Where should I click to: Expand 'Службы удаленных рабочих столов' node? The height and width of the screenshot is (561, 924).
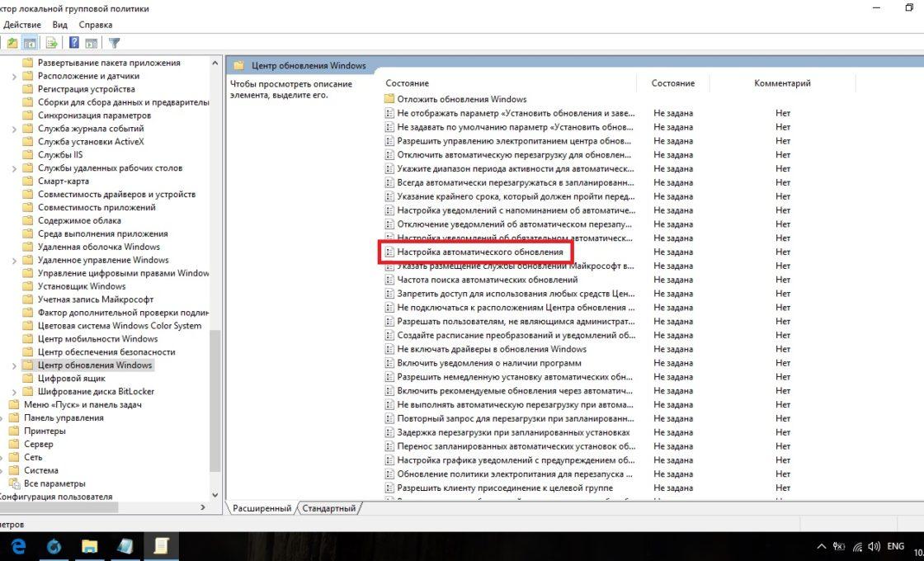tap(14, 168)
